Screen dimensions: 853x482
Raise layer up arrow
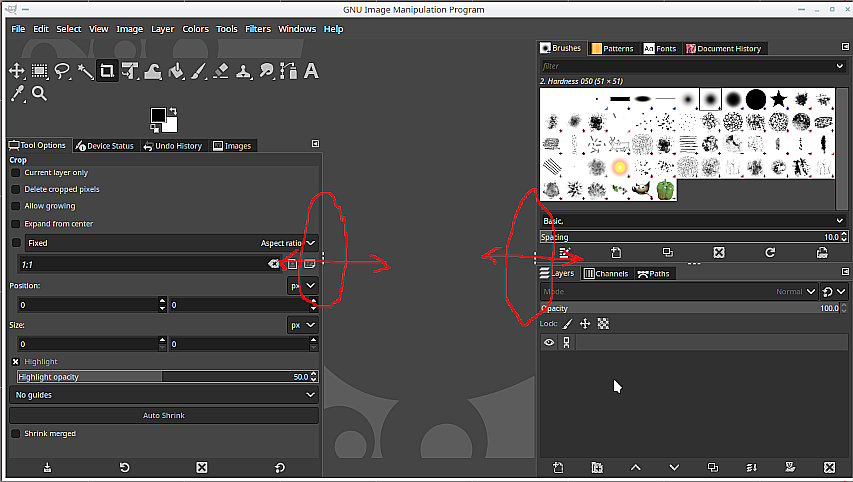click(635, 467)
